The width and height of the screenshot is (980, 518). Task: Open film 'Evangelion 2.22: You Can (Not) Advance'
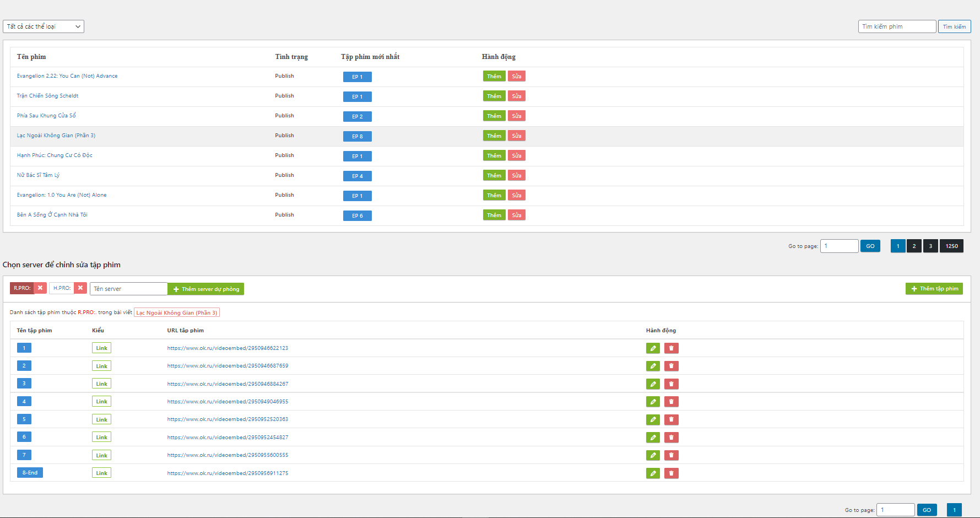coord(67,76)
